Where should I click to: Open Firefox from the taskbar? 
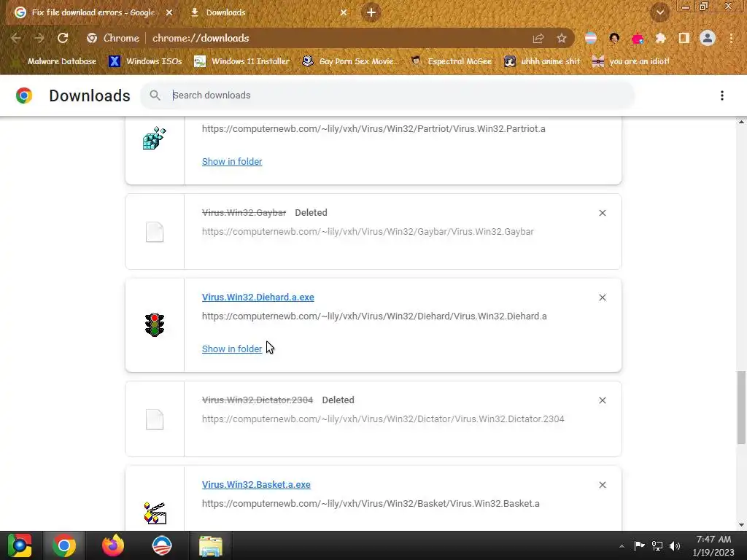113,545
